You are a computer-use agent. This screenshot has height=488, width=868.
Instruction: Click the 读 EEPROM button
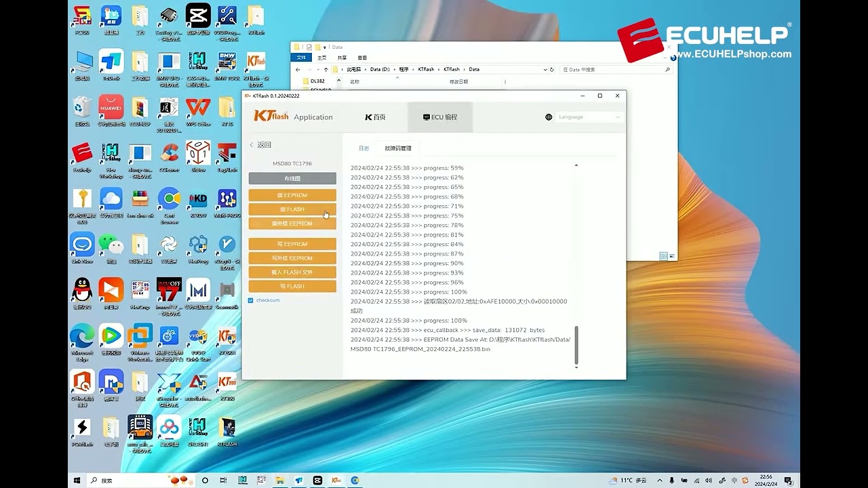(292, 195)
